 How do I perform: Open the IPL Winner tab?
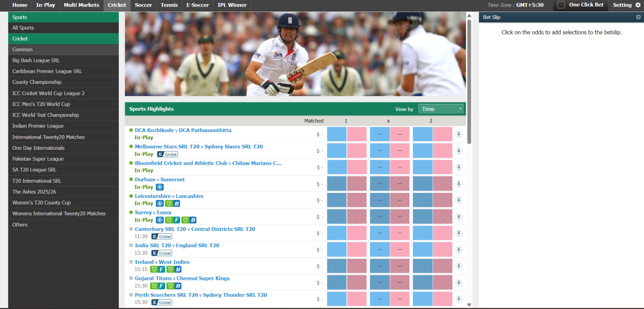[232, 5]
